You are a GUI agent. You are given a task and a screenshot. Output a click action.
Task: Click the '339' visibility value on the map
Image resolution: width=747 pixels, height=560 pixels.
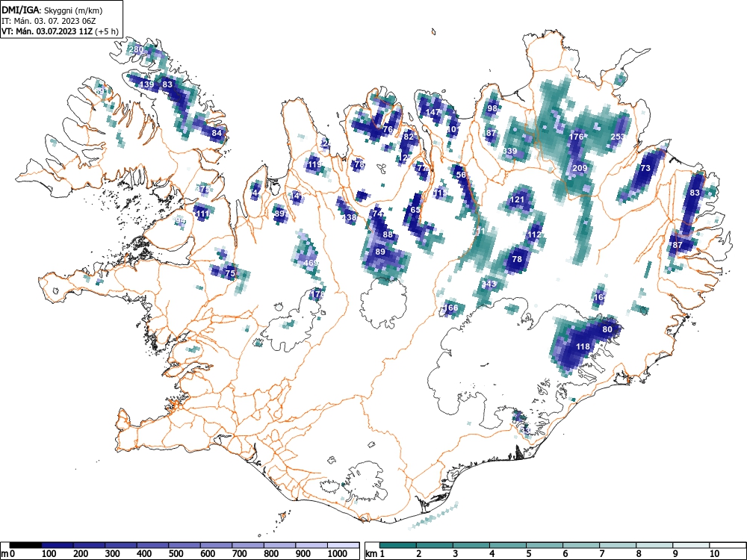click(509, 151)
